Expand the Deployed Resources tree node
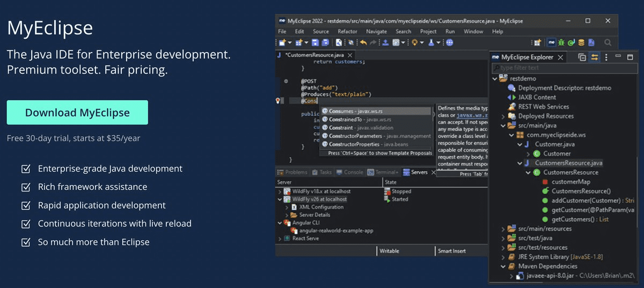 click(503, 116)
